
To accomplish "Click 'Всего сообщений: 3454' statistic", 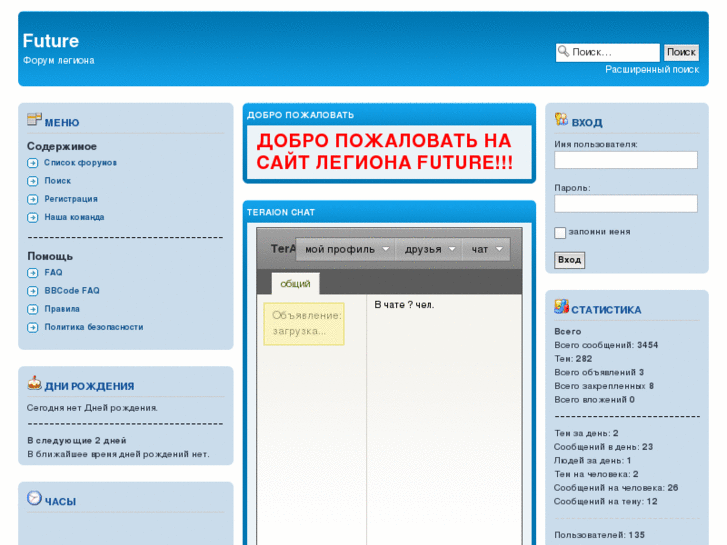I will [x=606, y=345].
